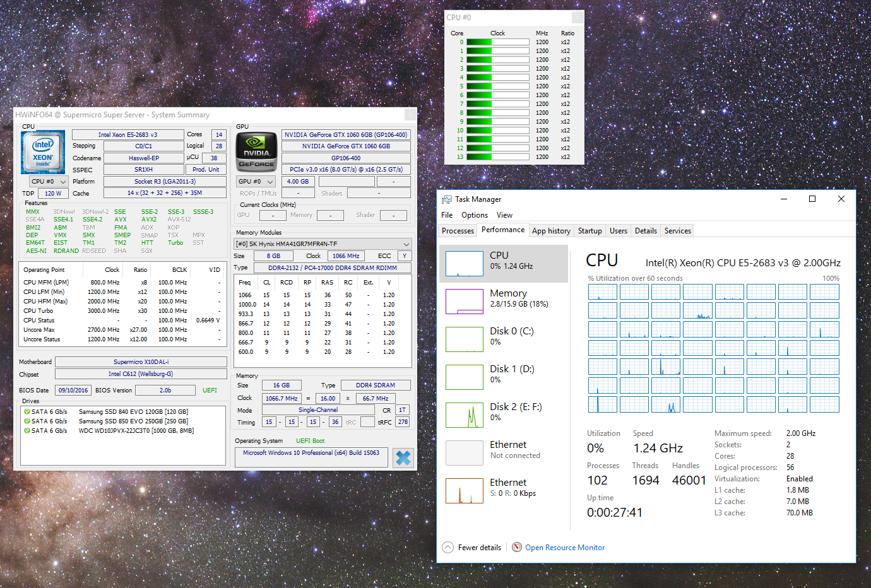The image size is (871, 588).
Task: Click the Up time value 0:00:27:41
Action: point(615,512)
